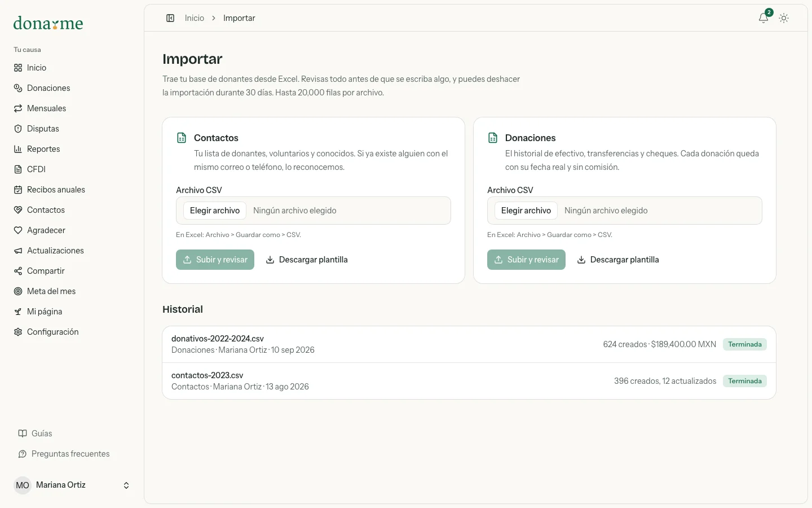Viewport: 812px width, 508px height.
Task: Click the Importar breadcrumb
Action: [x=239, y=18]
